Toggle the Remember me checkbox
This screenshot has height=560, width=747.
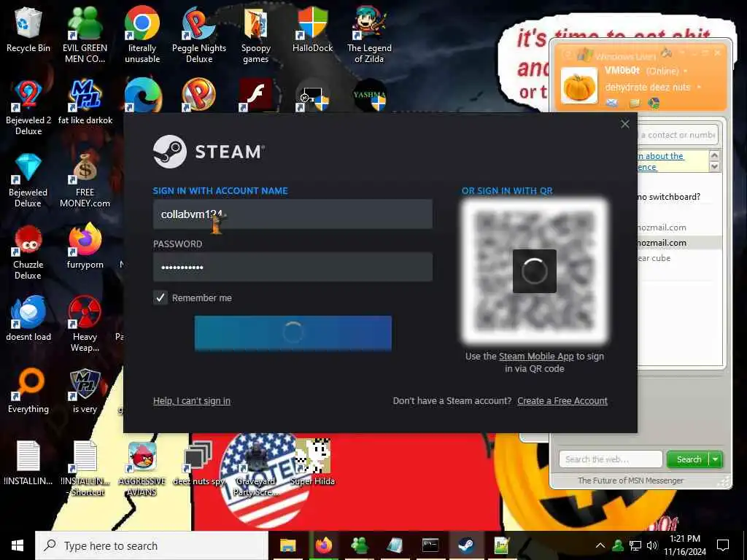[160, 297]
